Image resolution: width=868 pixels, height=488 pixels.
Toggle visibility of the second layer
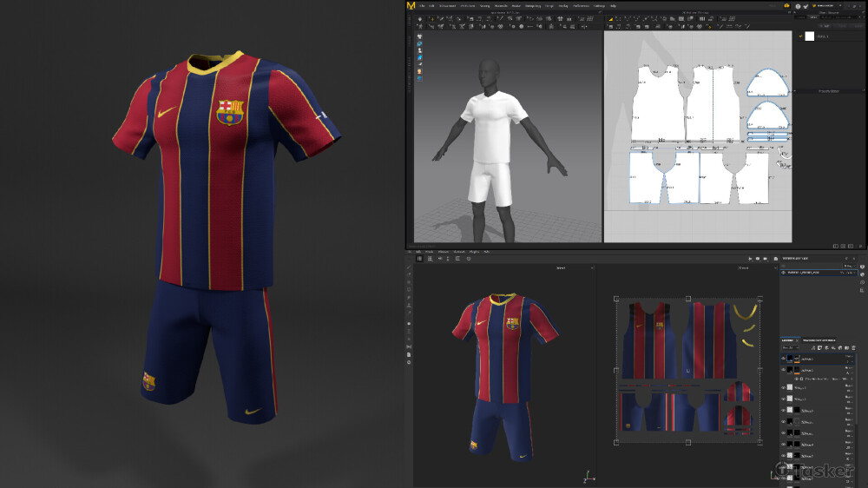click(784, 369)
